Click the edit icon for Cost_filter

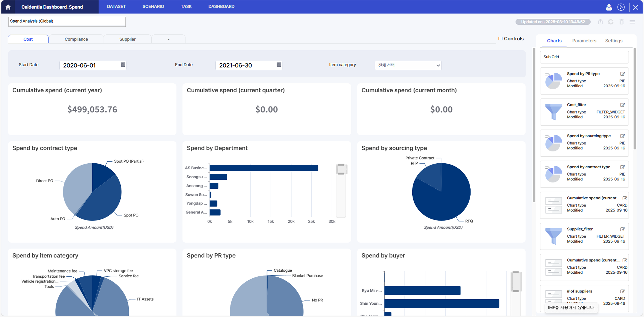pos(623,105)
